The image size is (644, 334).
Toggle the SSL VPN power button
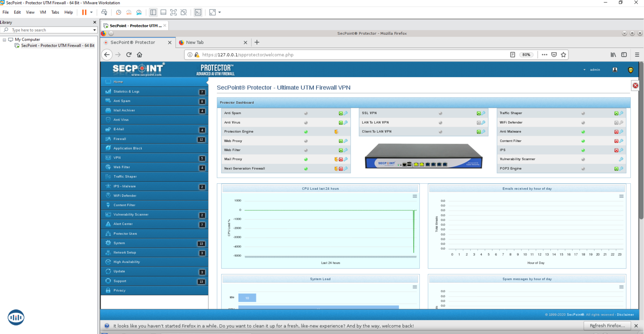pos(479,113)
